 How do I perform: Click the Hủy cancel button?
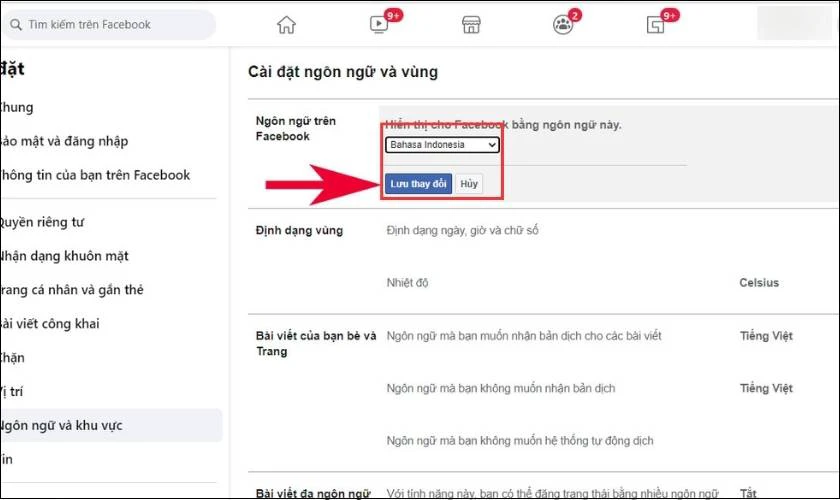pos(469,184)
